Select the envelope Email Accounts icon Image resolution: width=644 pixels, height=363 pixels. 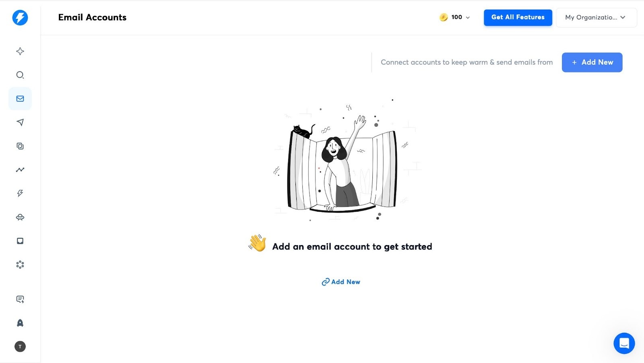pos(20,99)
